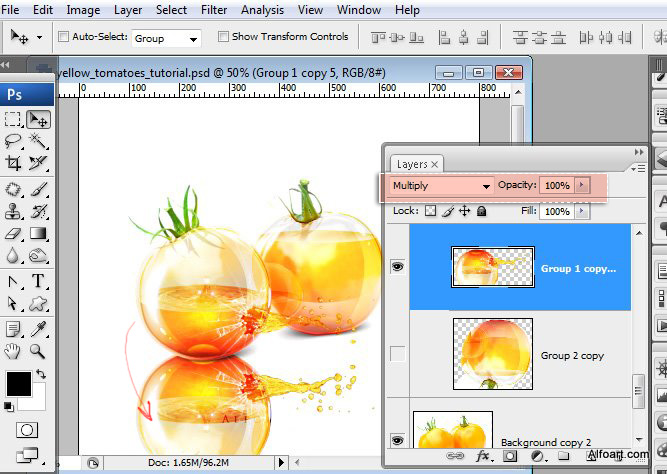This screenshot has height=474, width=667.
Task: Select the Group 2 copy layer thumbnail
Action: [x=492, y=354]
